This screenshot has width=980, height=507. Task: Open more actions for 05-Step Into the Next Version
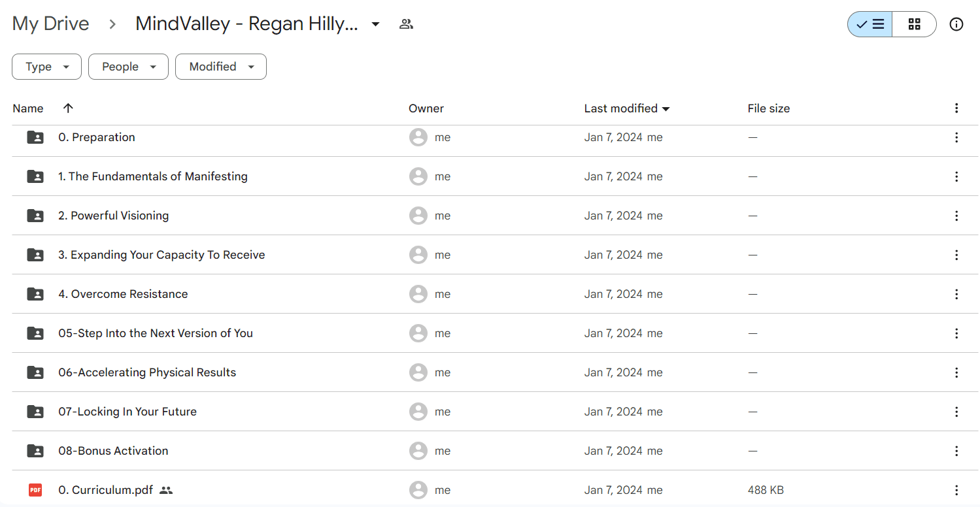(956, 333)
